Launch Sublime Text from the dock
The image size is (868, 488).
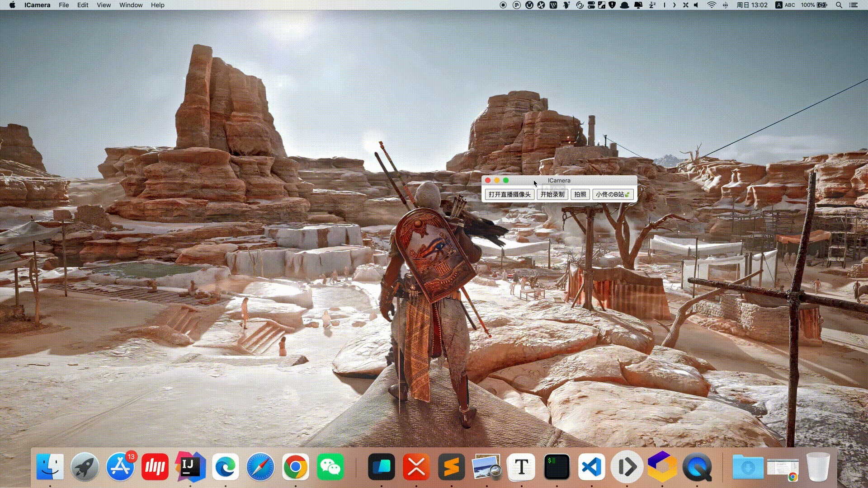coord(451,467)
